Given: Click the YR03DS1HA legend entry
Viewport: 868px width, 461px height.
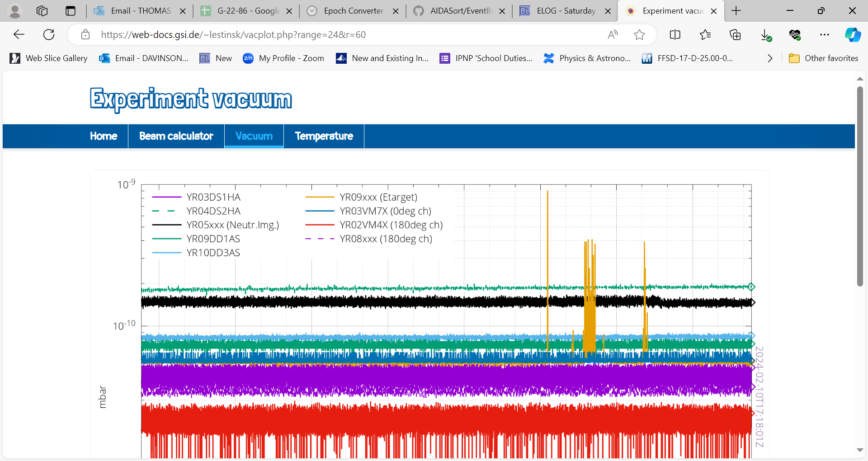Looking at the screenshot, I should (x=196, y=197).
